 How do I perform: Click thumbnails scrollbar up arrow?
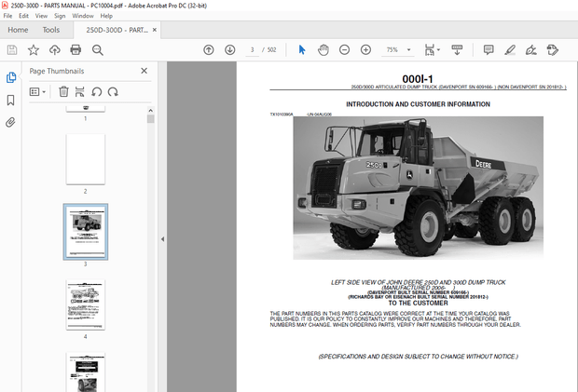point(150,111)
